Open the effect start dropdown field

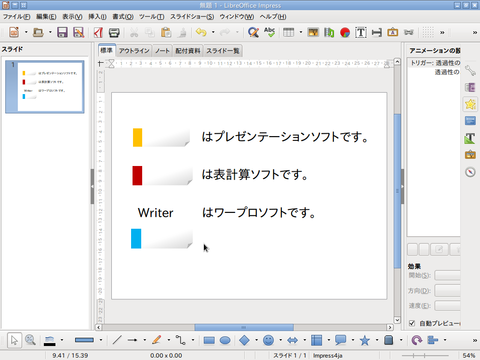tap(447, 275)
